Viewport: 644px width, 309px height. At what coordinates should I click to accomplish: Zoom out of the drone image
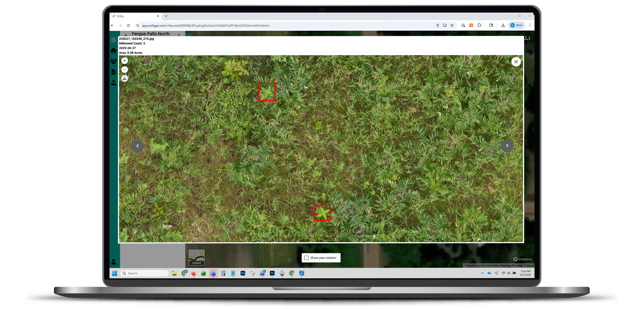coord(125,70)
